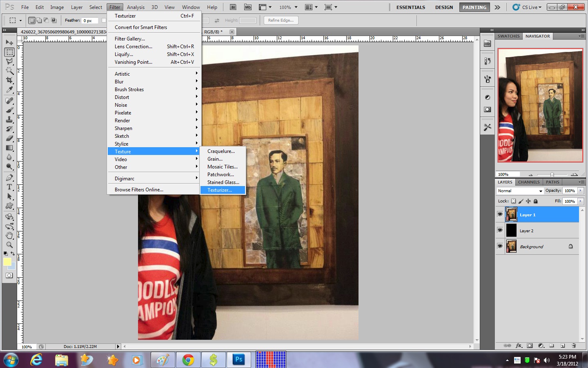Switch to the CHANNELS tab
Screen dimensions: 588x368
click(529, 182)
